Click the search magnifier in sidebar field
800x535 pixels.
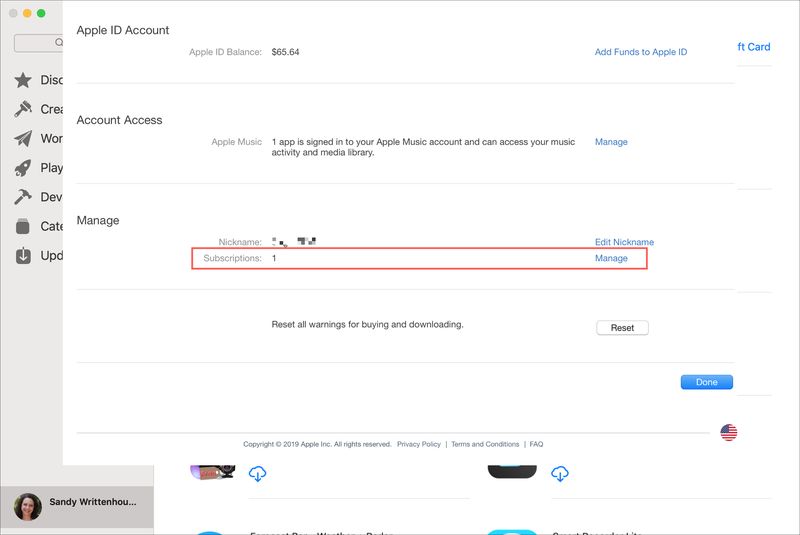[x=59, y=42]
